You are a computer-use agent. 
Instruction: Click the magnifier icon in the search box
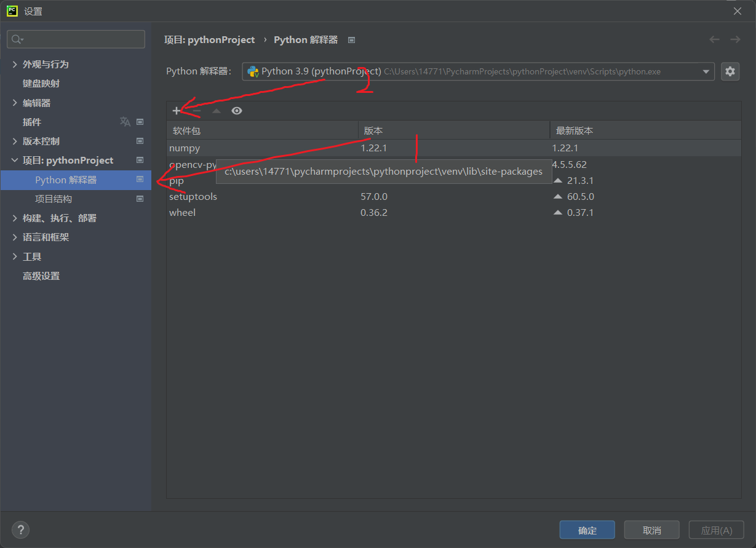coord(17,39)
